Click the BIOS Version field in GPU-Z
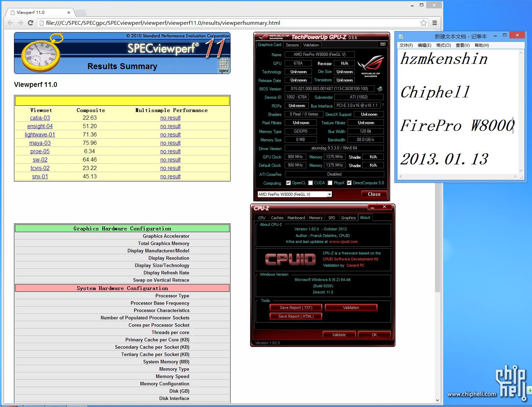Image resolution: width=532 pixels, height=407 pixels. [329, 89]
